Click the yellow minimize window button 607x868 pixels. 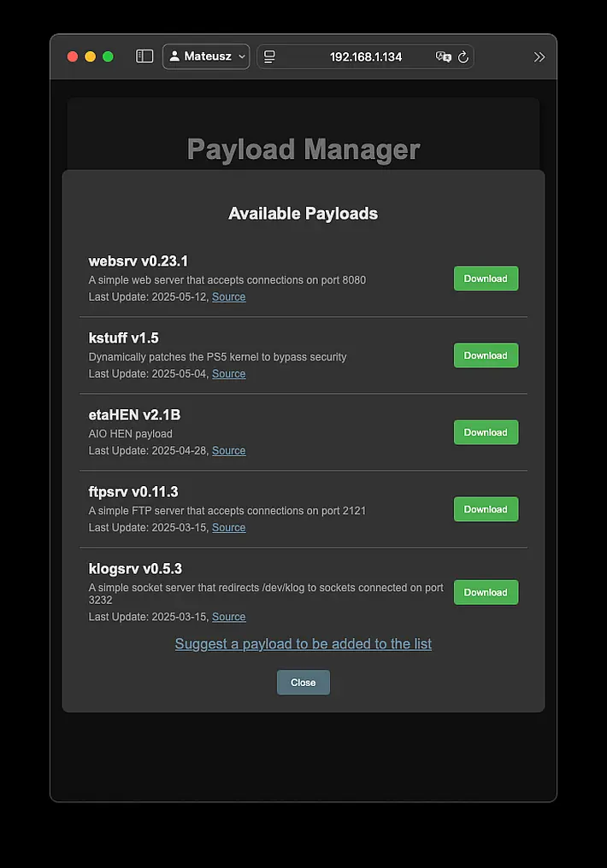[91, 56]
